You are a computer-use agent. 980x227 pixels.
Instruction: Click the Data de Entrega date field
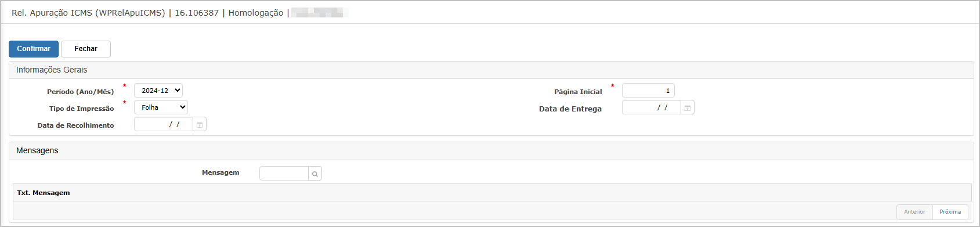651,107
